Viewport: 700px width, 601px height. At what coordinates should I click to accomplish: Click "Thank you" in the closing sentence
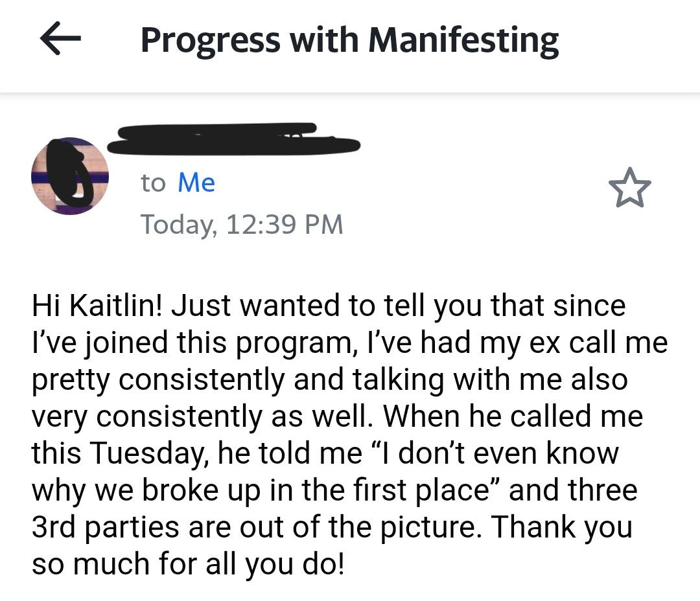pos(561,527)
